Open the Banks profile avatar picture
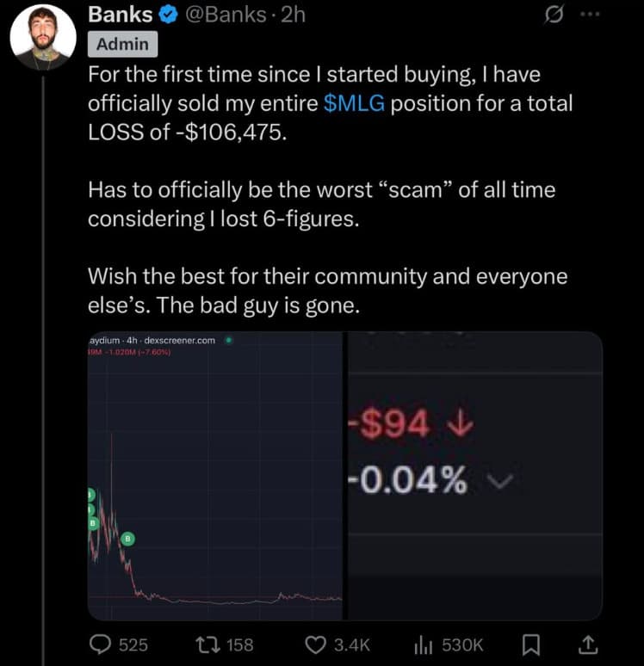 pos(43,38)
